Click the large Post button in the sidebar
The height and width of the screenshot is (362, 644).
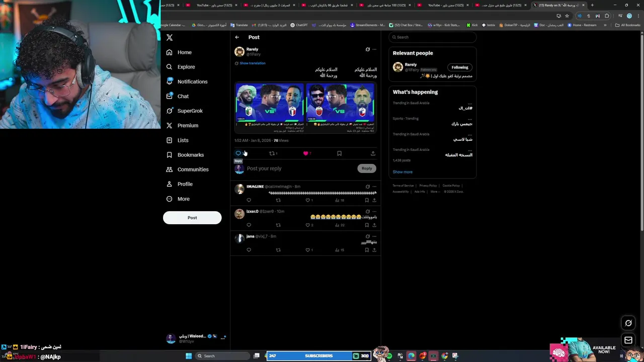click(192, 218)
